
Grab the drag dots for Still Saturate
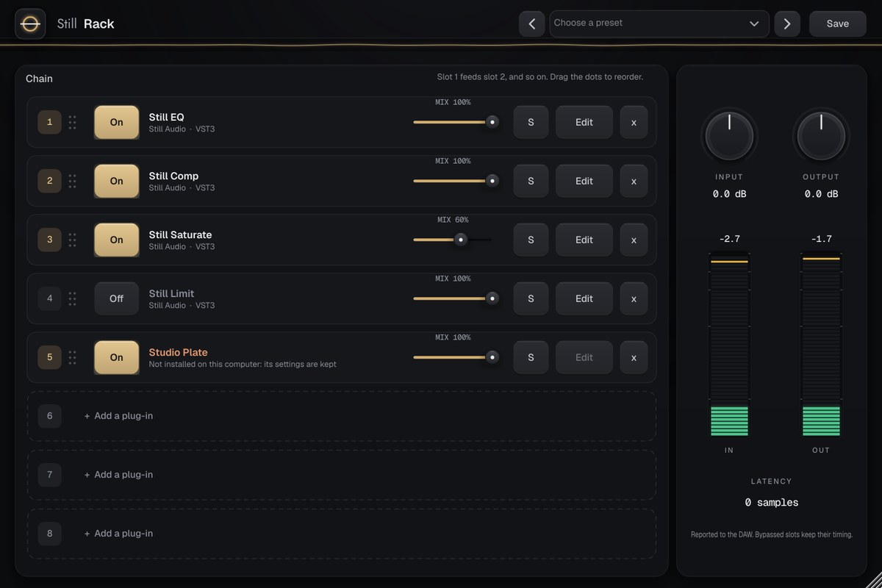[72, 240]
